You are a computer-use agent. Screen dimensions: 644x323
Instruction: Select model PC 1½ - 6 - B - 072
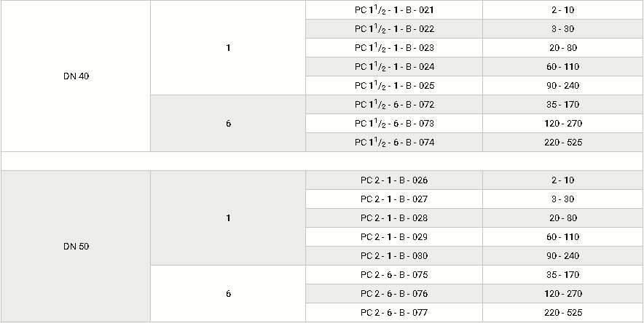tap(394, 104)
